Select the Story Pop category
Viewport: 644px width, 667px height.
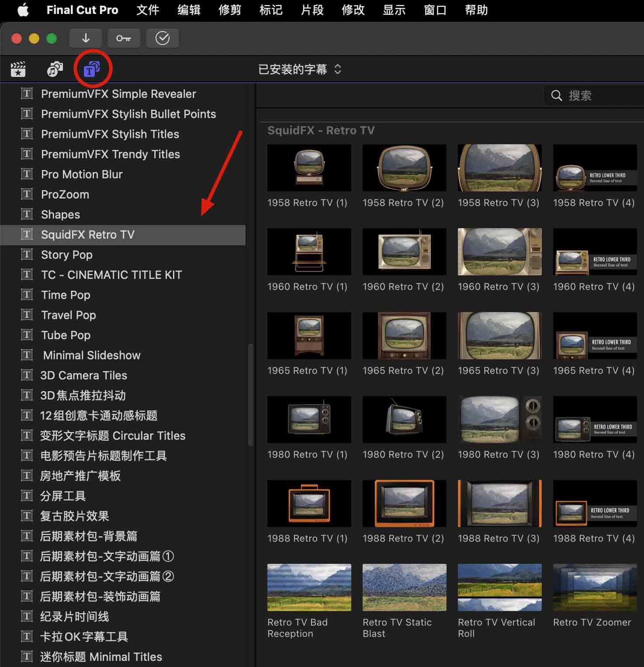click(66, 255)
